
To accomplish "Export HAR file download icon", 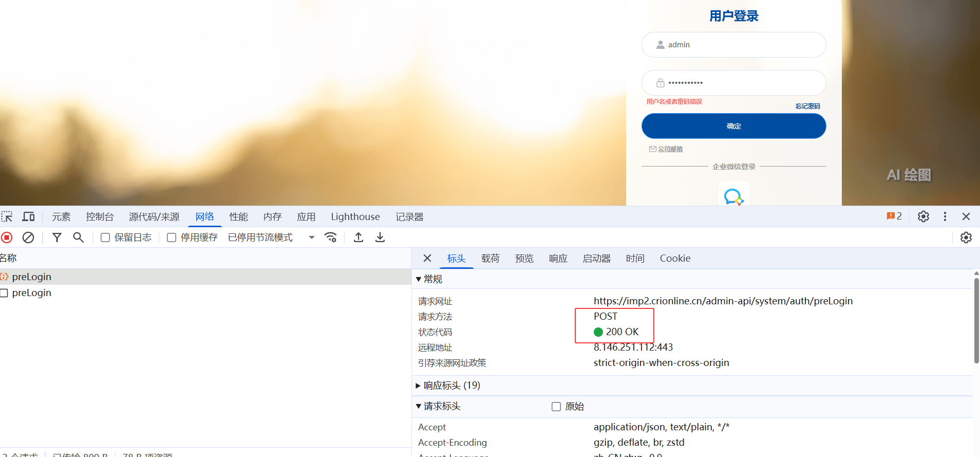I will pyautogui.click(x=380, y=237).
